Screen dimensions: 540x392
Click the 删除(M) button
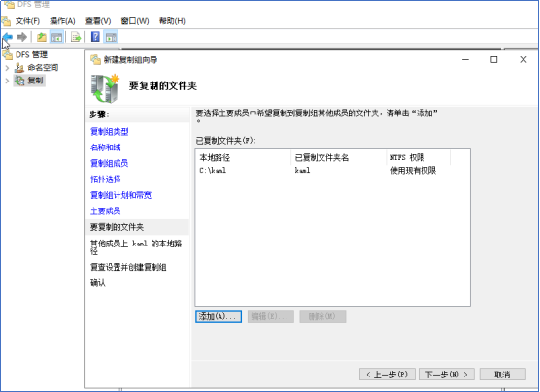click(322, 316)
